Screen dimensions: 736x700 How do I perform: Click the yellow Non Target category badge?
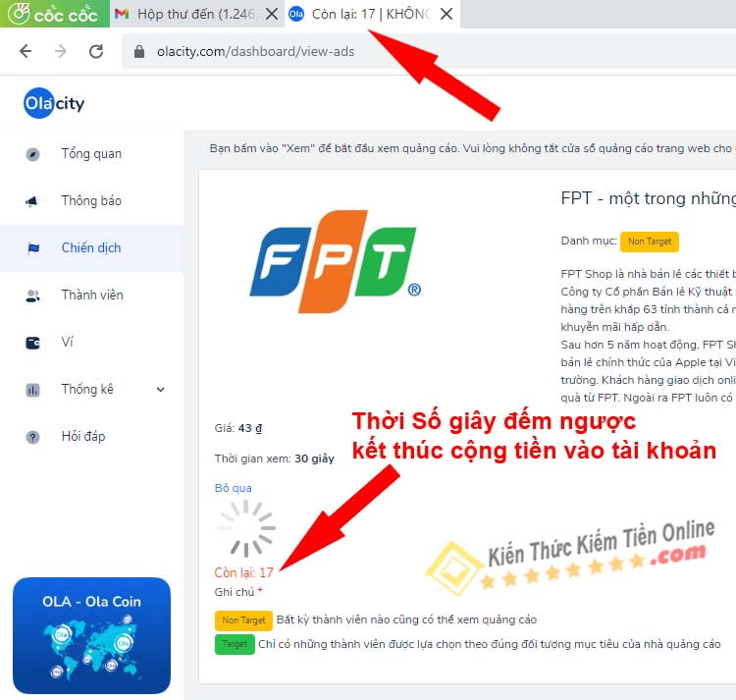(x=650, y=242)
